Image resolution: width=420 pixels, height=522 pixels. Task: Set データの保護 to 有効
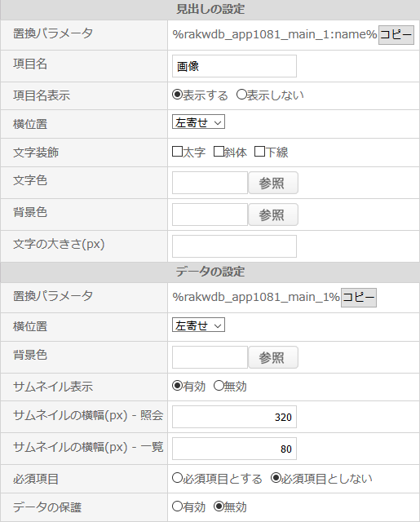(x=178, y=507)
